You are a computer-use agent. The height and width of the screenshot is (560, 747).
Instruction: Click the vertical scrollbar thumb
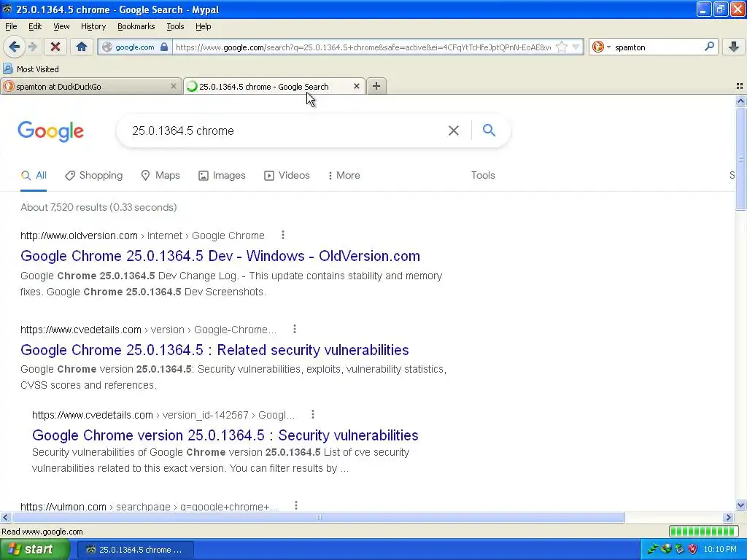tap(740, 158)
